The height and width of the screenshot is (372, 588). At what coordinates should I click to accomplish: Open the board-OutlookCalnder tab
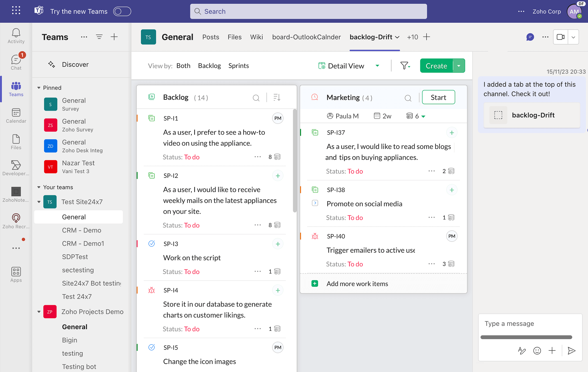[306, 37]
